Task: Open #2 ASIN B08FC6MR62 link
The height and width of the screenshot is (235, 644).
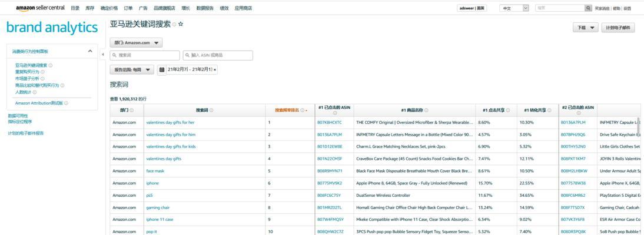Action: (573, 195)
